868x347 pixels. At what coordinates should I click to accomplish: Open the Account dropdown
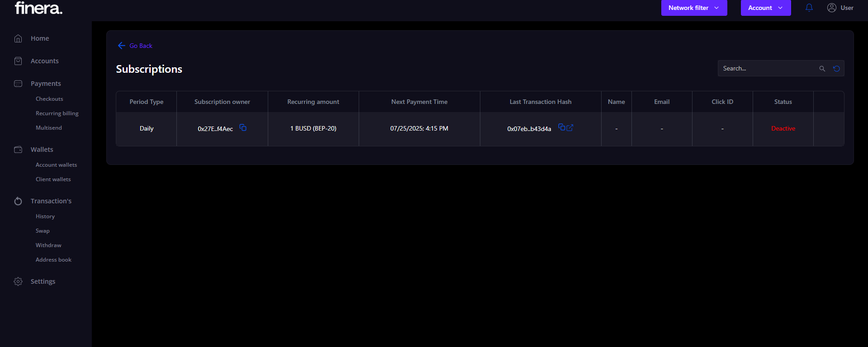click(765, 8)
